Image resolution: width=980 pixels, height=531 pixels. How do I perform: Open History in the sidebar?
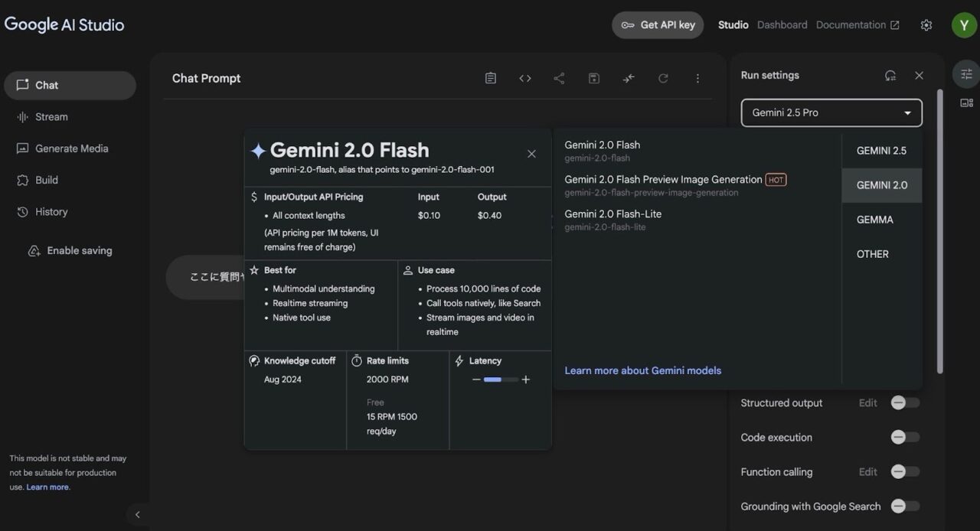click(x=70, y=212)
